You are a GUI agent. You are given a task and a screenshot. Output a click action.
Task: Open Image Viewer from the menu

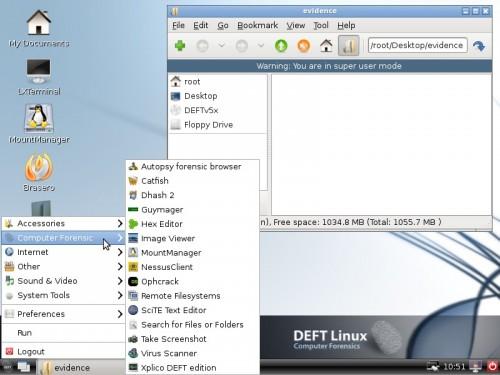[193, 238]
